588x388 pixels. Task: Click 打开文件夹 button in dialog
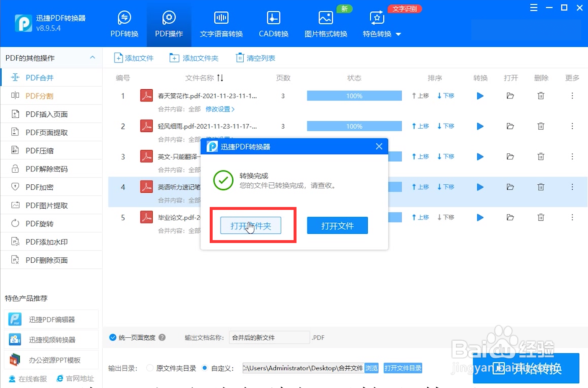pyautogui.click(x=251, y=226)
